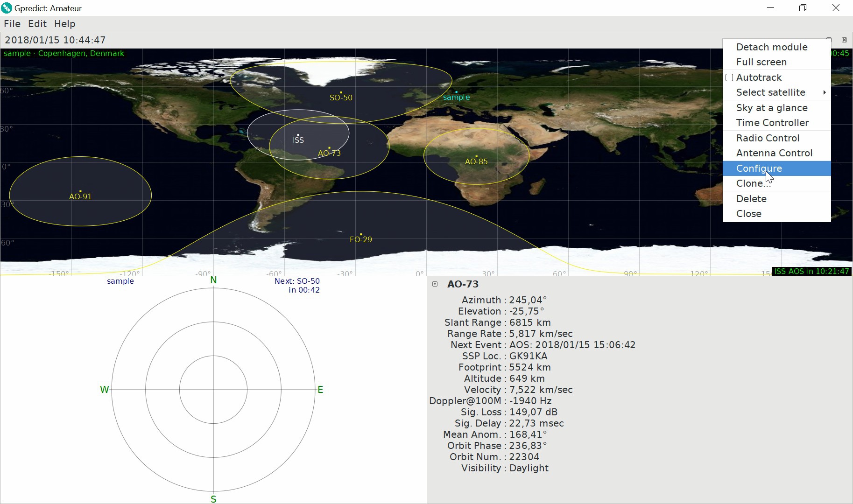The height and width of the screenshot is (504, 853).
Task: Open the Edit menu
Action: pos(37,24)
